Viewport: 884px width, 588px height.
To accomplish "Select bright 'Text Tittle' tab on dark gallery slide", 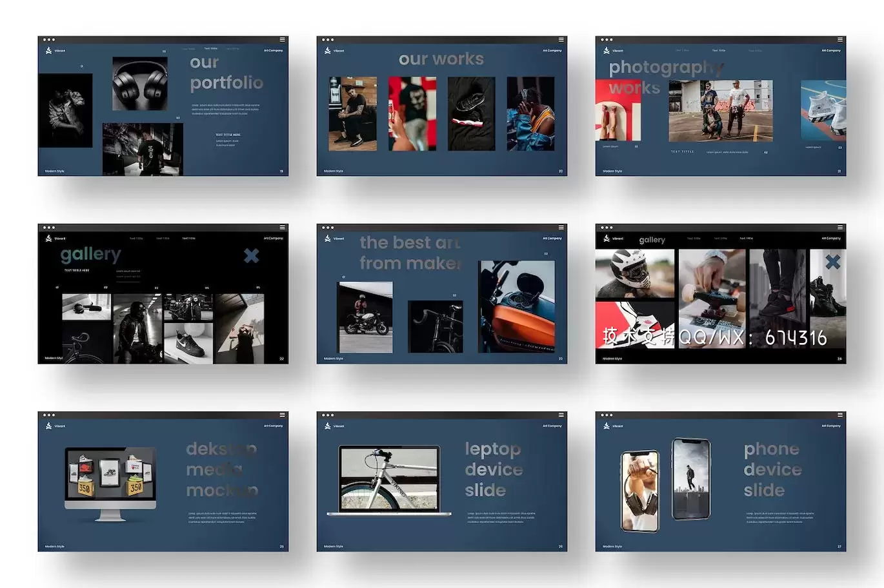I will (188, 239).
